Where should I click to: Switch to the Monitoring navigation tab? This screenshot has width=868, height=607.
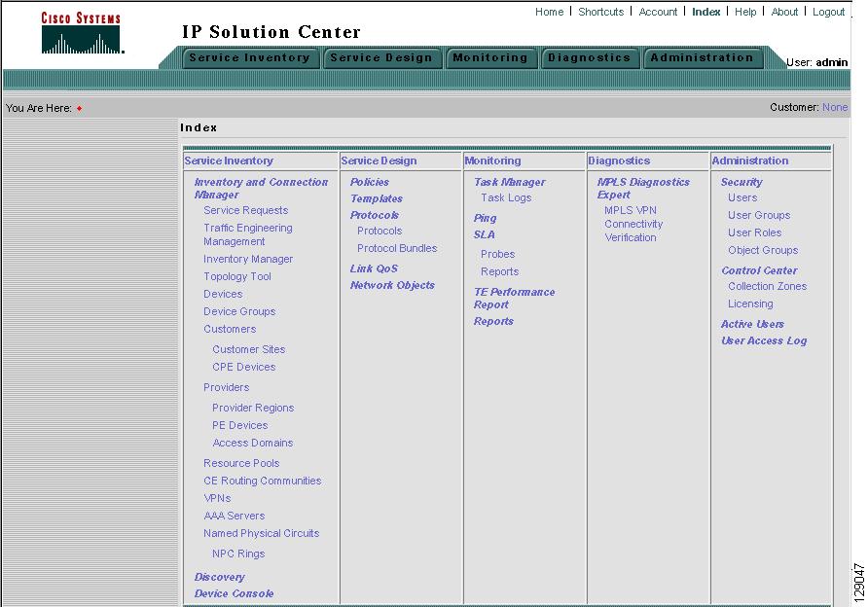489,57
